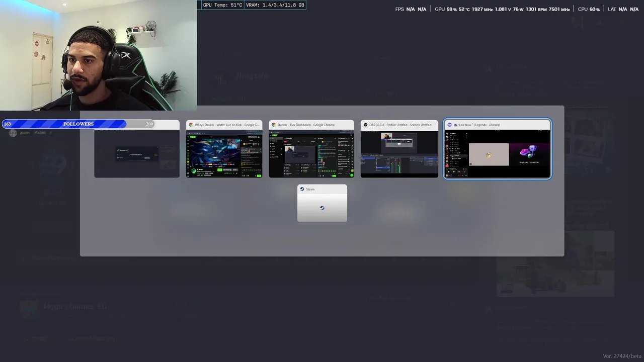Click the FPS N/A overlay readout
Viewport: 644px width, 362px height.
coord(411,9)
